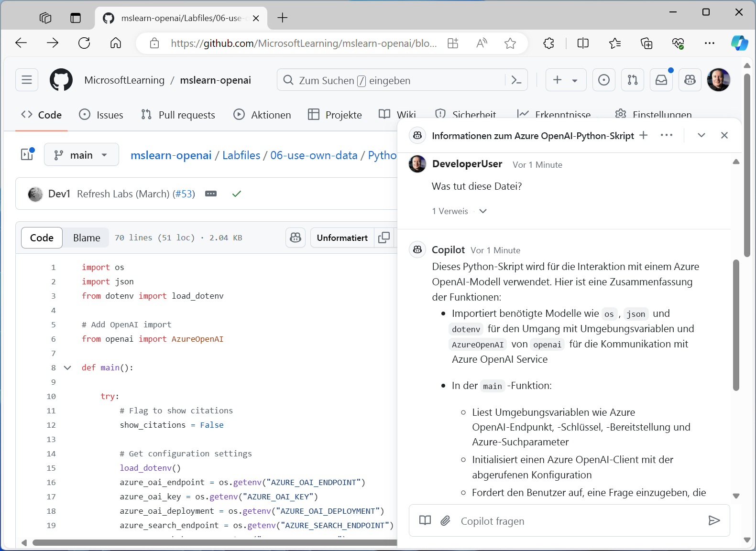756x551 pixels.
Task: Open browser settings and more menu
Action: click(x=710, y=43)
